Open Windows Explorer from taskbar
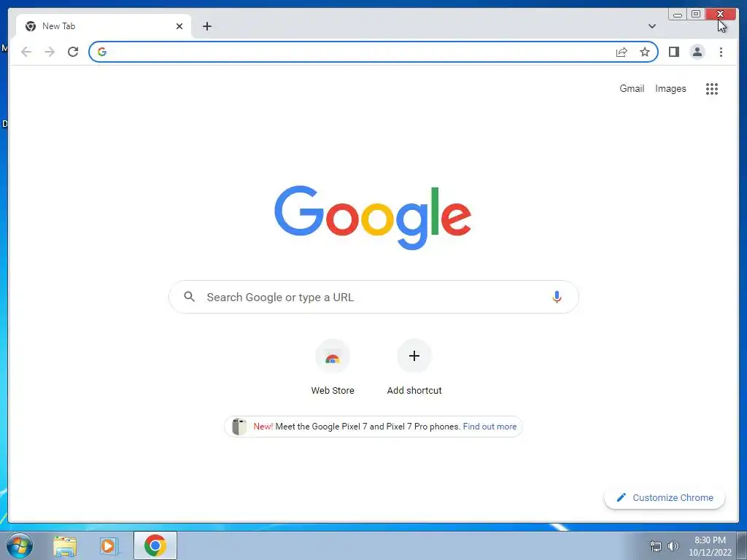 [65, 546]
